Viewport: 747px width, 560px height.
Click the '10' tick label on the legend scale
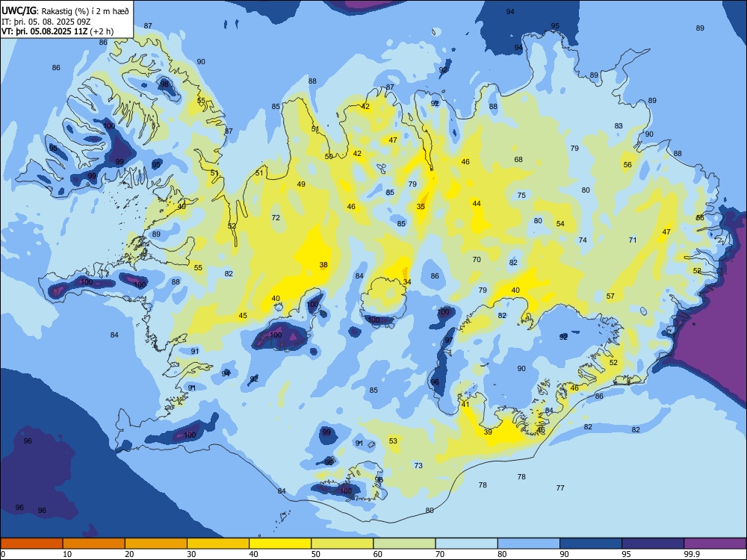[67, 554]
